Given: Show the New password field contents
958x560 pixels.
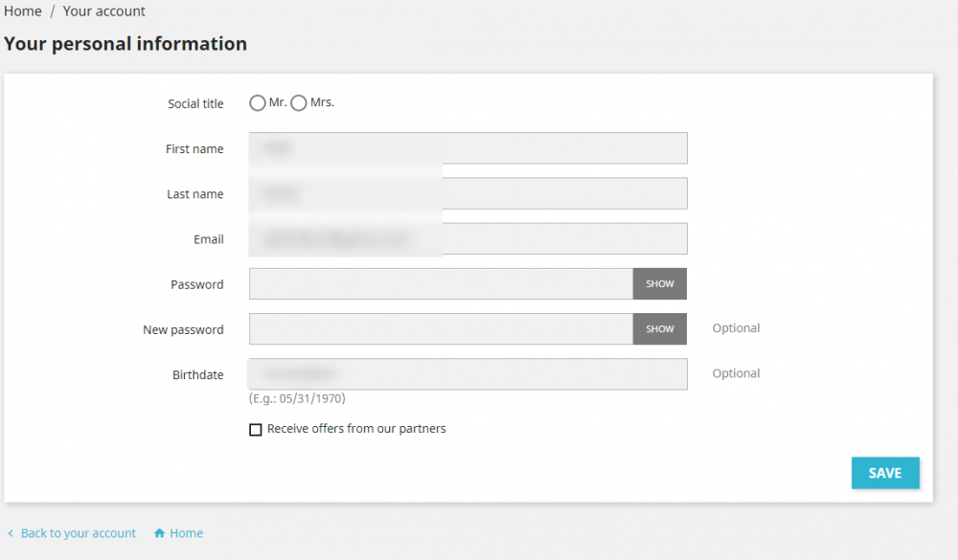Looking at the screenshot, I should click(660, 329).
